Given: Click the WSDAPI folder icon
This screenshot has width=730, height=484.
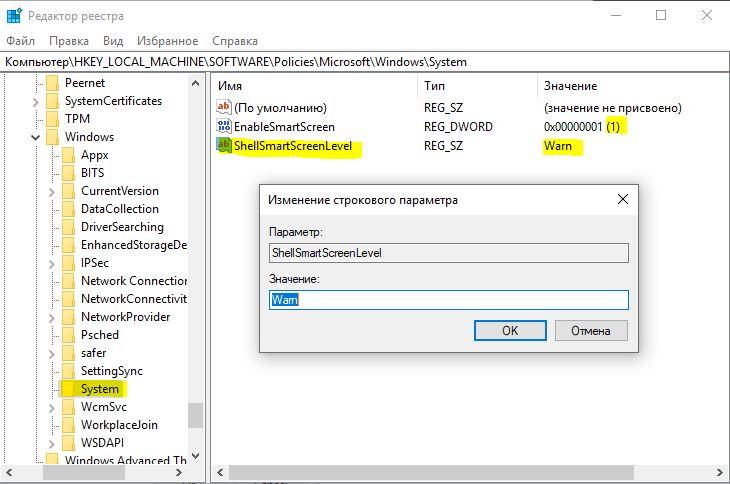Looking at the screenshot, I should [68, 443].
